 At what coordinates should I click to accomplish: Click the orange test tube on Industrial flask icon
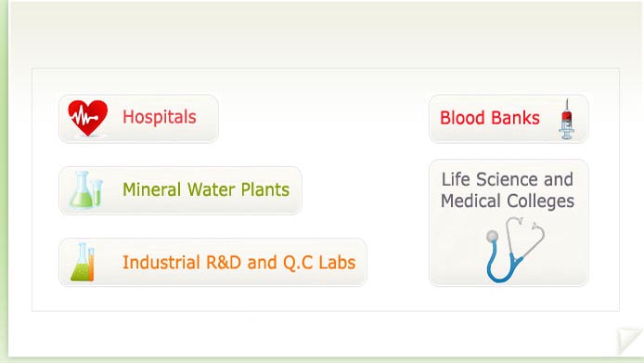point(91,264)
